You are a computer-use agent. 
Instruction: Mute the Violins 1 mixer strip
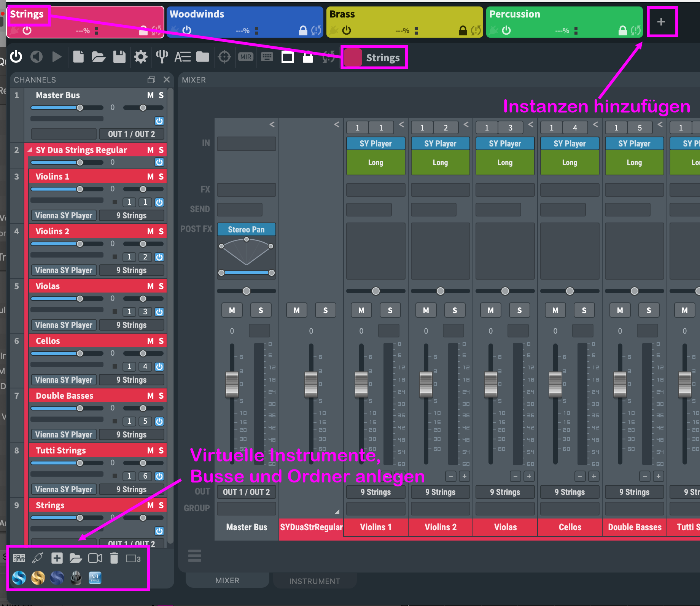pos(361,310)
